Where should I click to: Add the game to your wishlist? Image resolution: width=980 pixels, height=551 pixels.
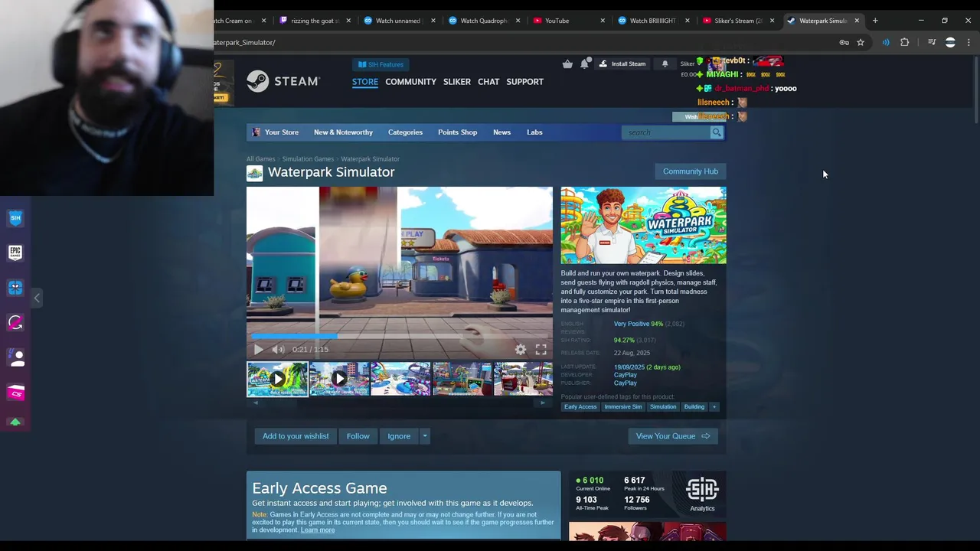click(296, 436)
